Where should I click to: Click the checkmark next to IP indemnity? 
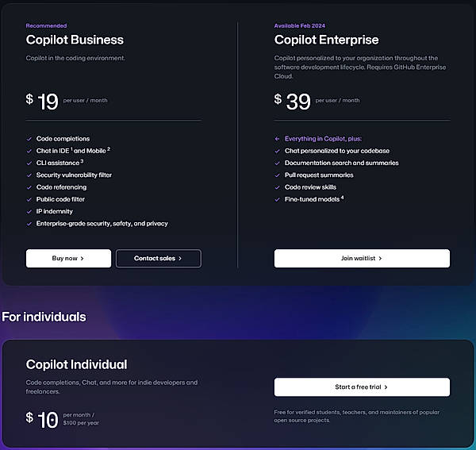pos(29,212)
